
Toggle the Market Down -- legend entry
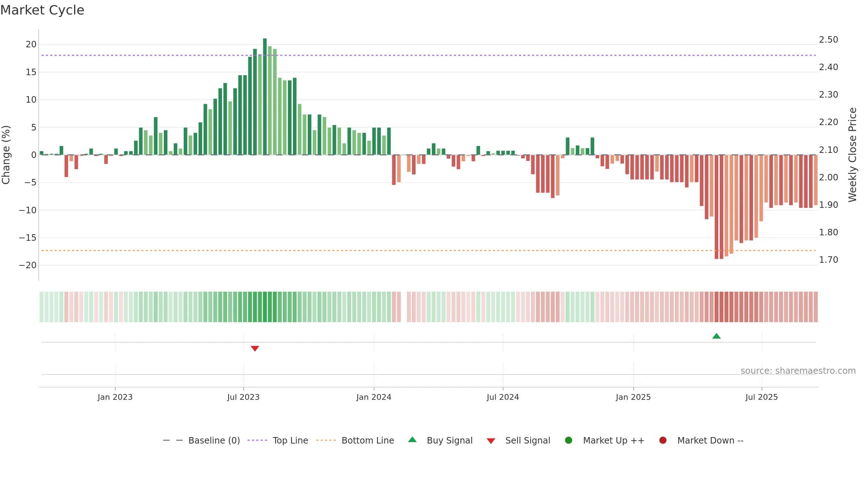701,440
